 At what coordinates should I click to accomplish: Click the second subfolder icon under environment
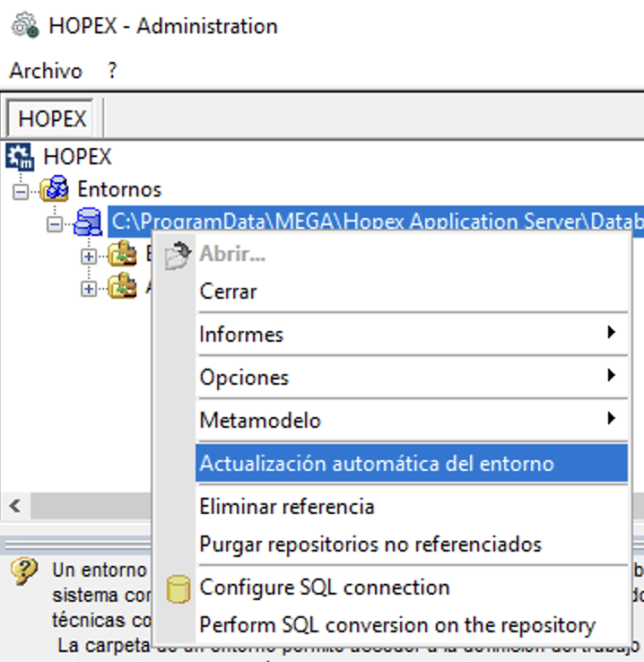122,286
